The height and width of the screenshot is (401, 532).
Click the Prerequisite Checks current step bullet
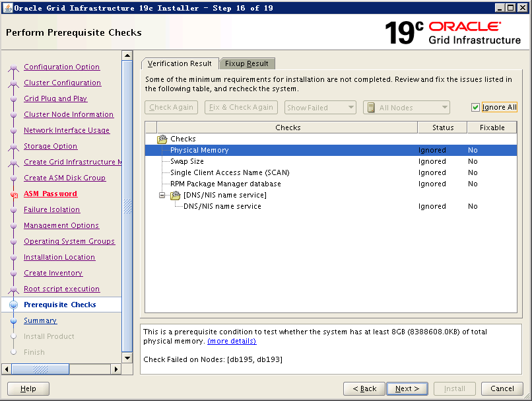(14, 305)
